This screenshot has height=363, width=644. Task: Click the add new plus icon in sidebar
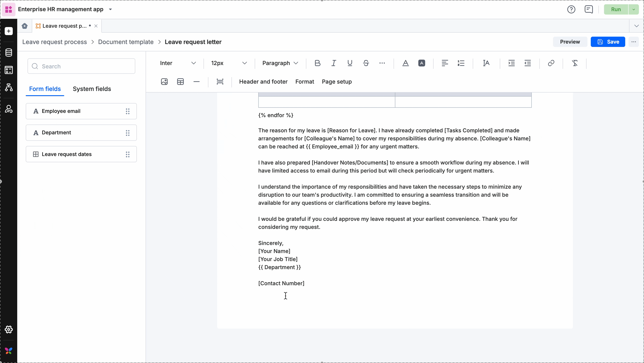(x=9, y=31)
